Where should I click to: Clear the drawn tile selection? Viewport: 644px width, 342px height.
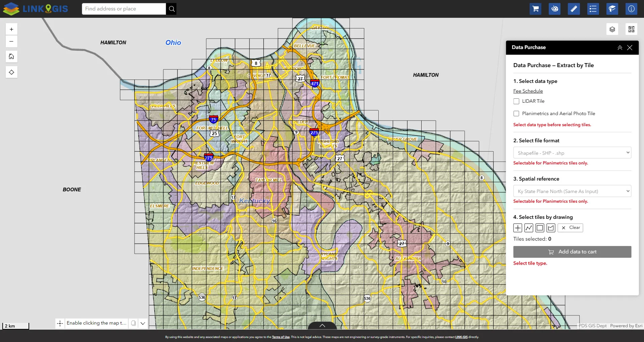click(x=571, y=228)
